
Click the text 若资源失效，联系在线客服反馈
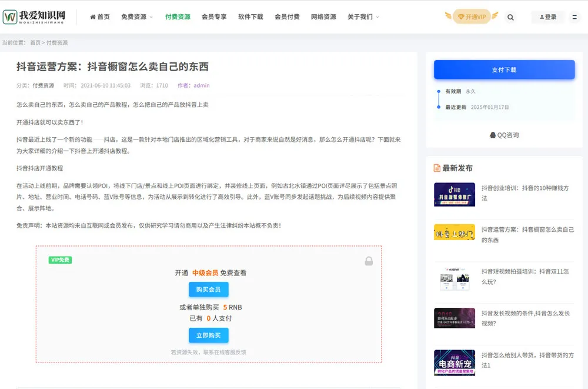(x=209, y=352)
